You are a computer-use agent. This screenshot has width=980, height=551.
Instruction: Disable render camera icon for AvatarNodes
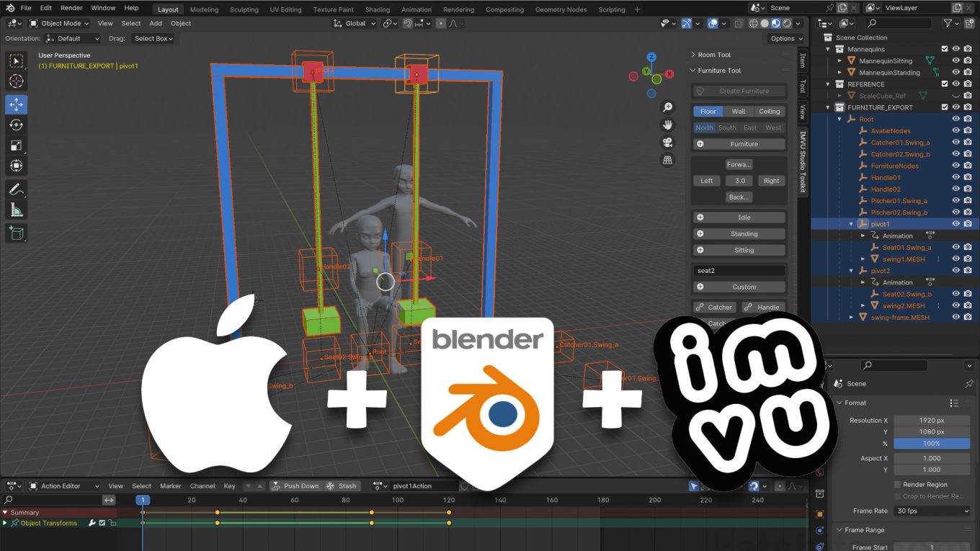coord(968,130)
